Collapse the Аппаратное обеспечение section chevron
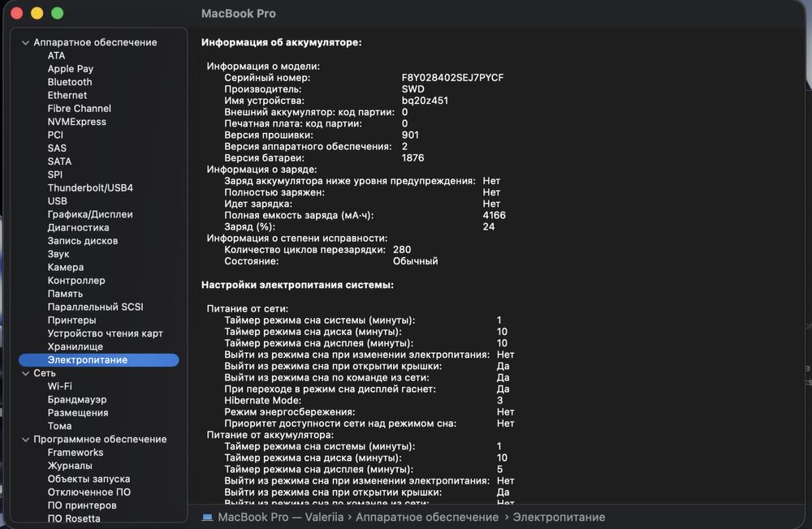The width and height of the screenshot is (812, 529). tap(25, 43)
